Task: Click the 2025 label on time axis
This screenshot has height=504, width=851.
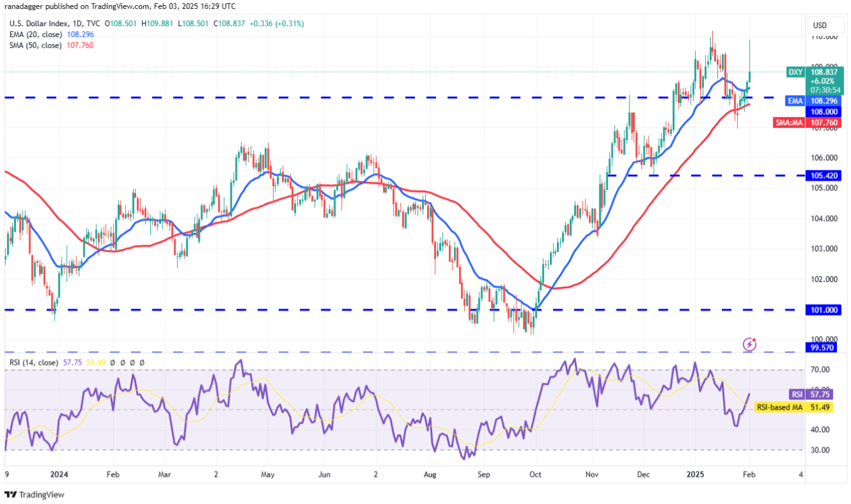Action: [695, 474]
